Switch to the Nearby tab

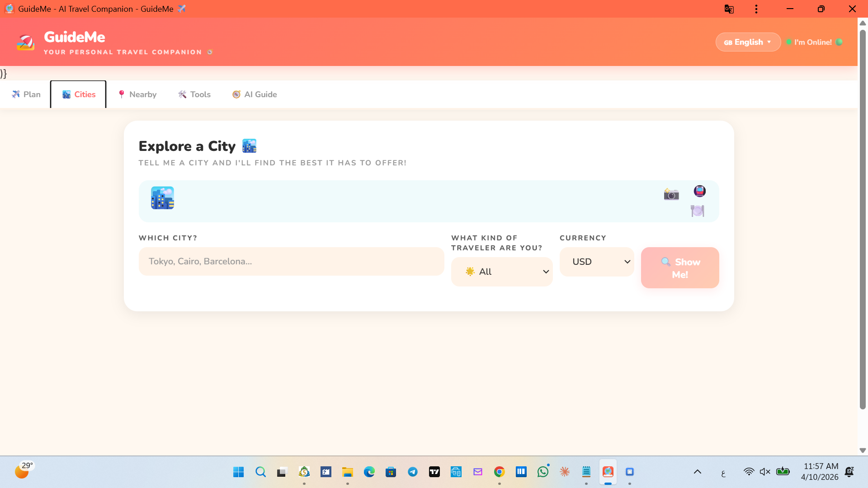point(137,94)
